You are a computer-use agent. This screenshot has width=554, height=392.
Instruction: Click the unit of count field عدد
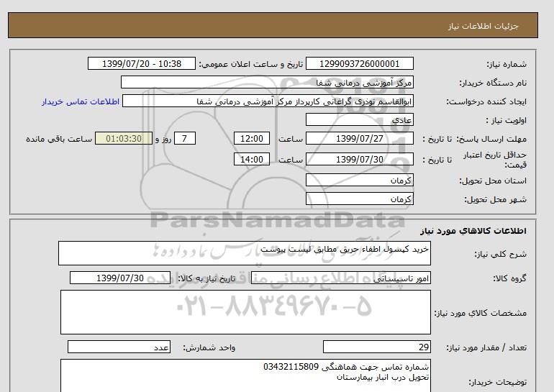(119, 347)
